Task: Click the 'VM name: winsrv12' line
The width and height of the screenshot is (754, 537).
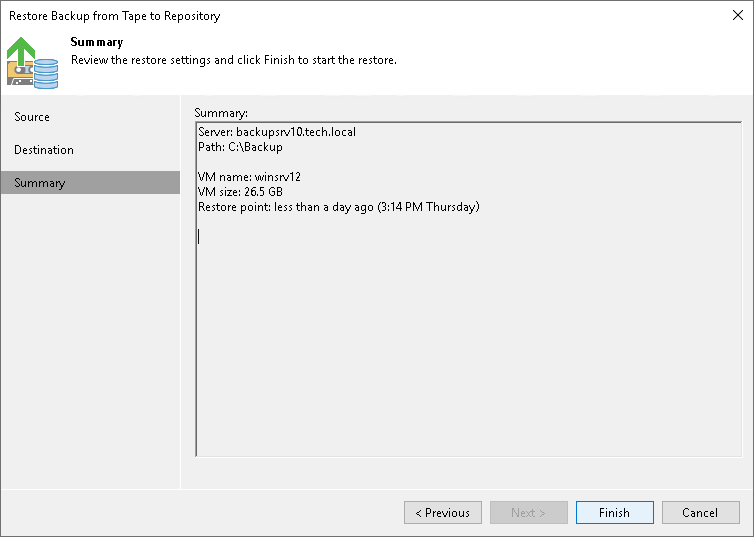Action: (x=249, y=177)
